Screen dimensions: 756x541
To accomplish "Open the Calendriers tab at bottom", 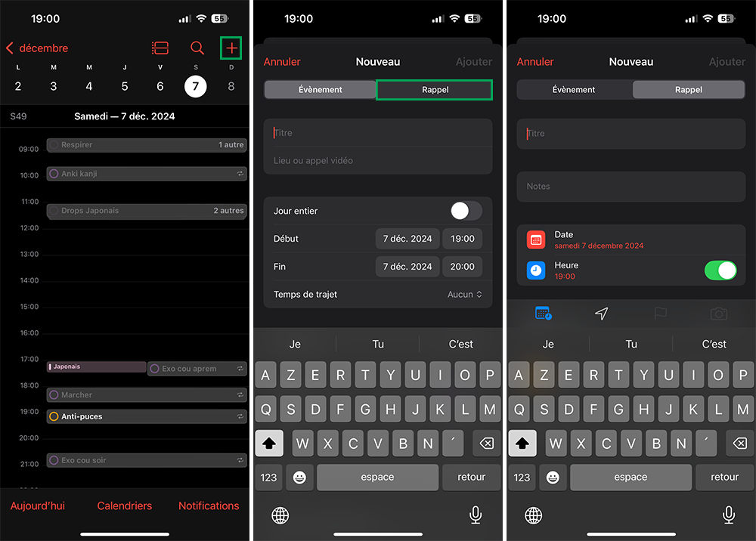I will (x=125, y=505).
